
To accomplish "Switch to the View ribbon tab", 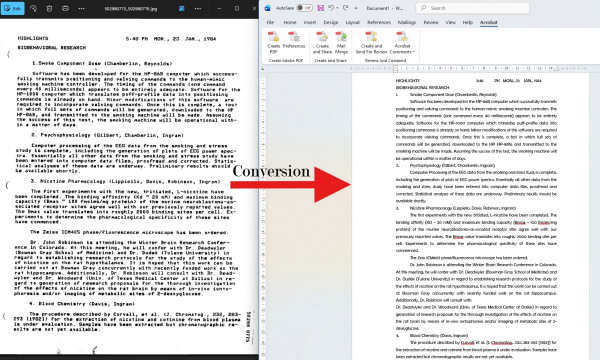I will pos(450,23).
